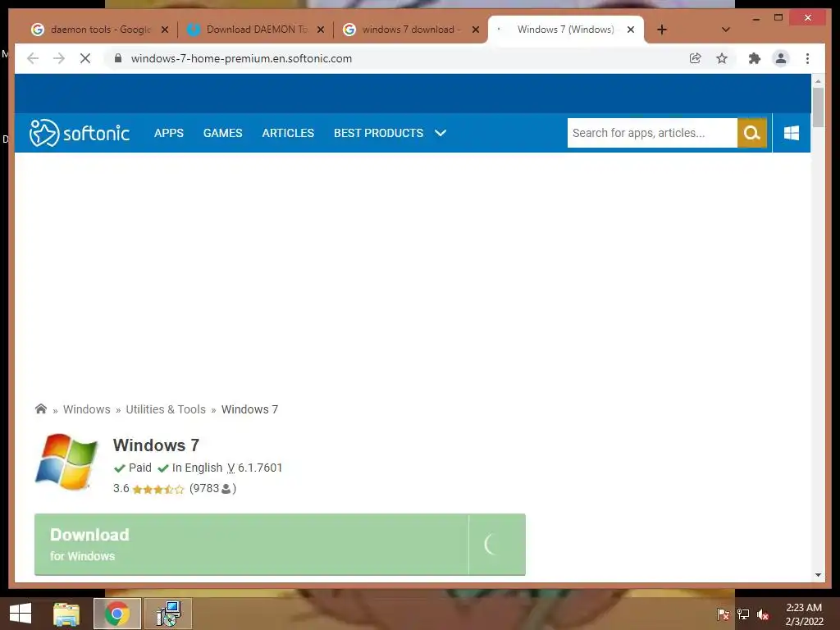
Task: Open the taskbar clock and date
Action: pos(804,614)
